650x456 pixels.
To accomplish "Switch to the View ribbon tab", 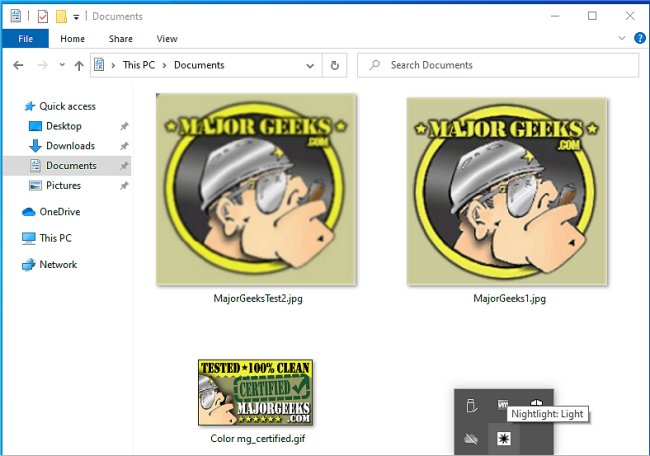I will coord(166,39).
